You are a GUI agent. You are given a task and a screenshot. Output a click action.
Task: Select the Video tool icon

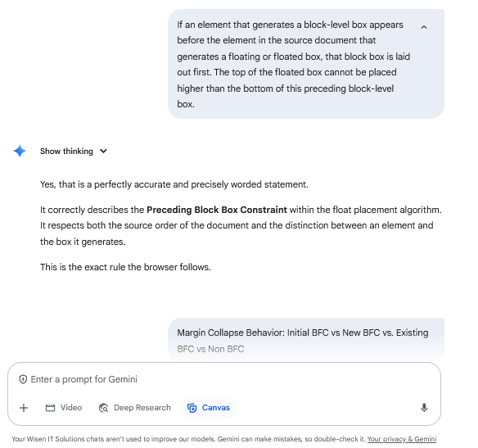(50, 408)
